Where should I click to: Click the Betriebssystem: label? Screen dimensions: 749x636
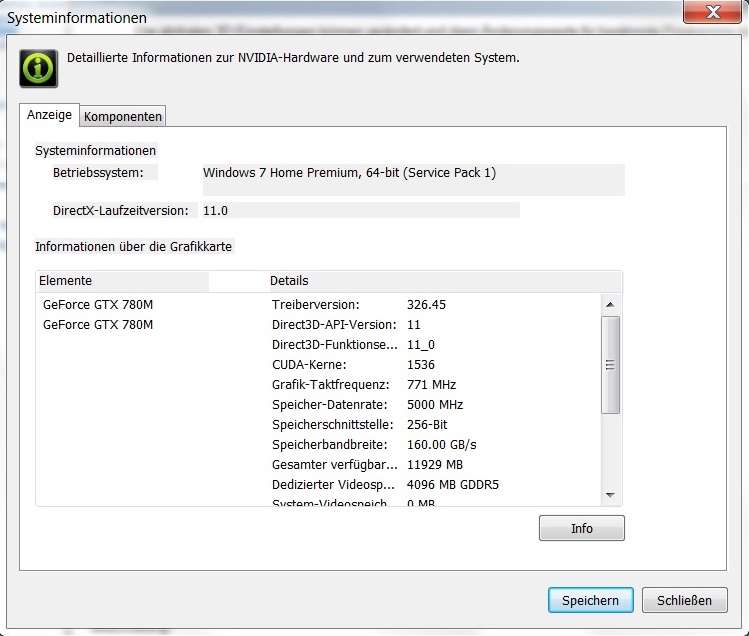pos(98,173)
